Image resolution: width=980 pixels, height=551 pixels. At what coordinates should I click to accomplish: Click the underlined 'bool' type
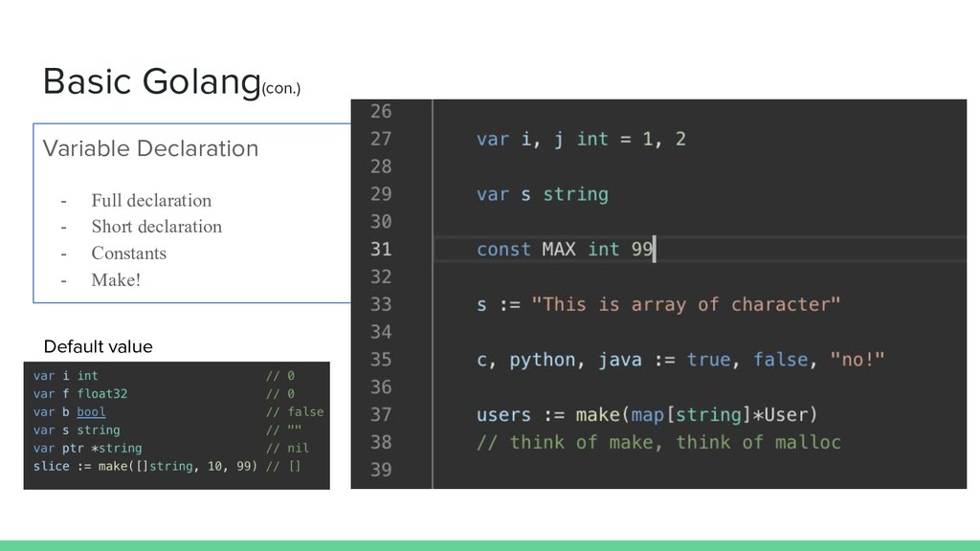click(91, 411)
